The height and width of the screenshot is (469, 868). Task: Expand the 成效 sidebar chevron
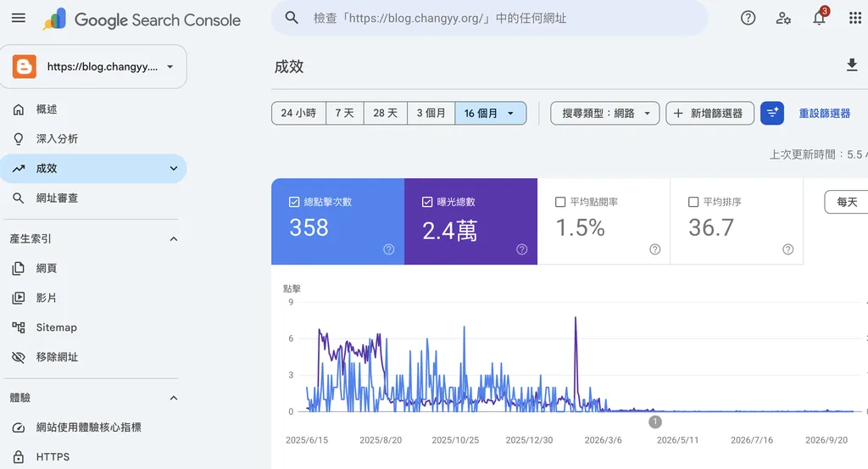[x=173, y=168]
